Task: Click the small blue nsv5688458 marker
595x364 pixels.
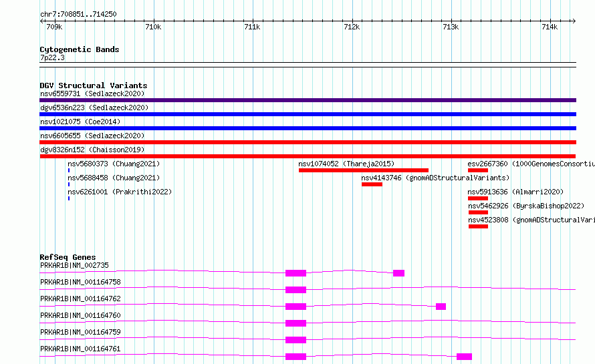Action: [x=69, y=184]
